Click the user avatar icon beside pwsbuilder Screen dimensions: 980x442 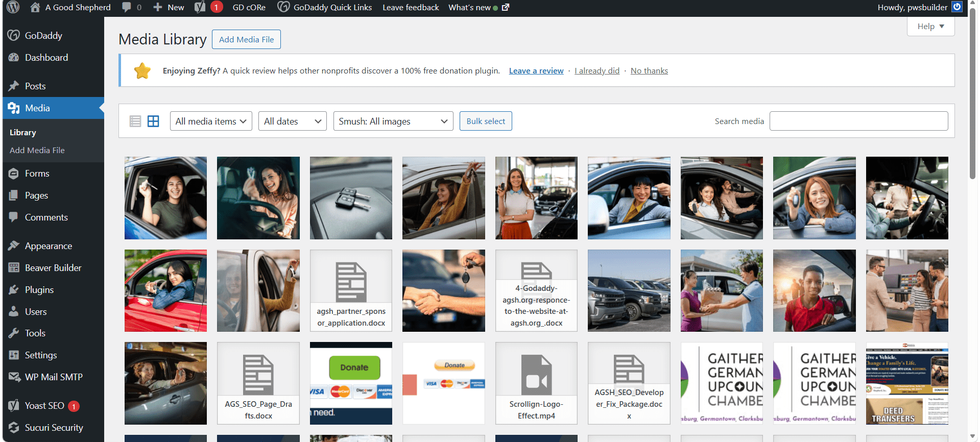tap(957, 7)
